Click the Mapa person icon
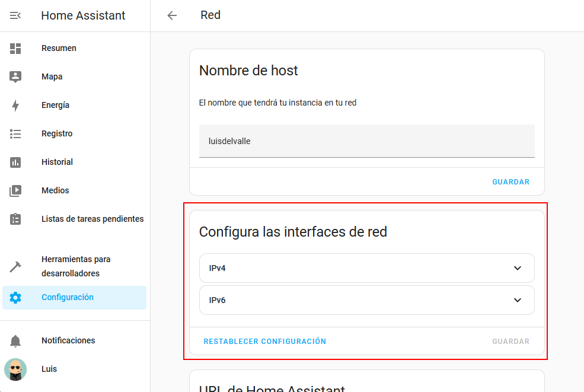The image size is (584, 392). coord(15,77)
